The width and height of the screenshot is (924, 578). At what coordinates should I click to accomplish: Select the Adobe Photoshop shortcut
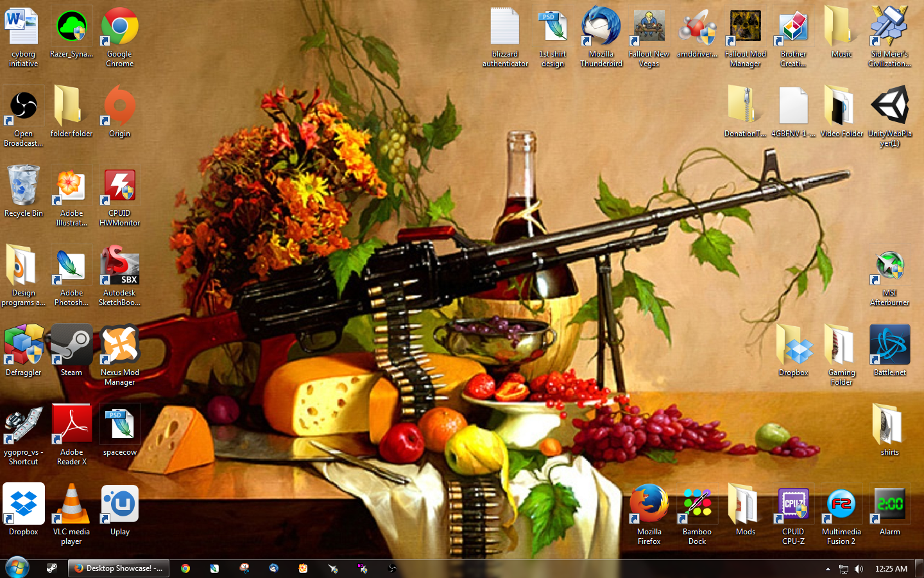point(72,276)
